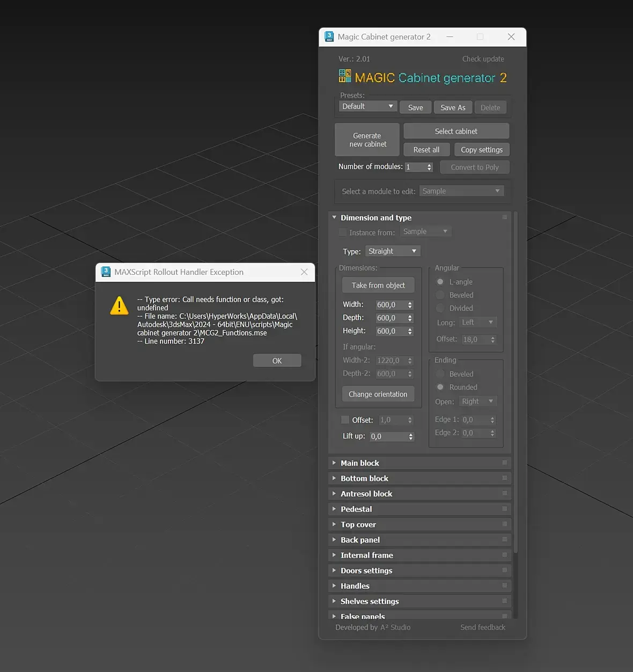This screenshot has width=633, height=672.
Task: Click the 3ds Max icon in Magic Cabinet title bar
Action: point(329,36)
